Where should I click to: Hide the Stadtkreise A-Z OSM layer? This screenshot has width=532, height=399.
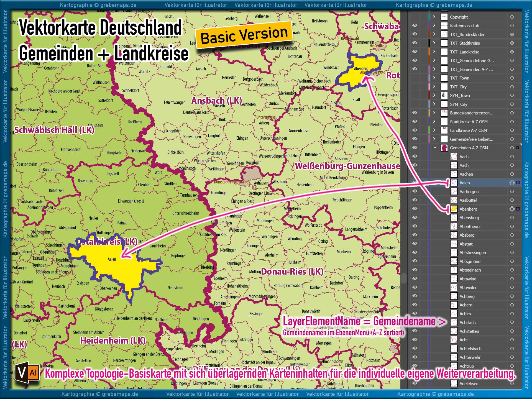[415, 121]
